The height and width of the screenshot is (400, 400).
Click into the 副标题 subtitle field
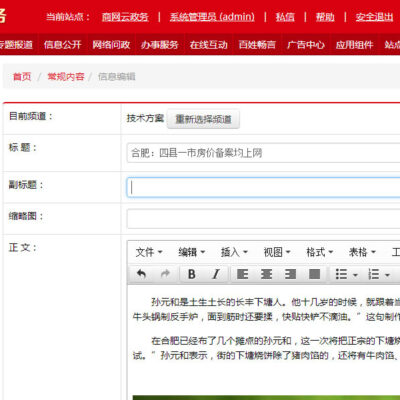pyautogui.click(x=263, y=187)
